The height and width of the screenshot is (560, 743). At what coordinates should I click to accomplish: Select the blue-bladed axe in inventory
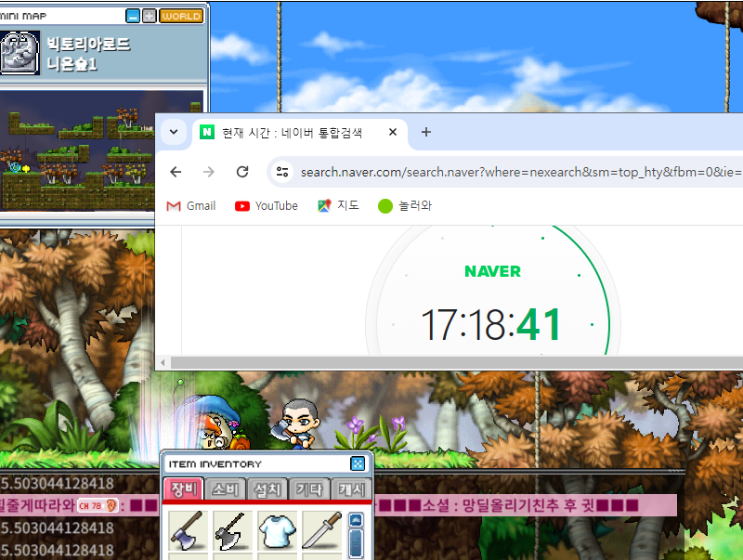[x=187, y=529]
